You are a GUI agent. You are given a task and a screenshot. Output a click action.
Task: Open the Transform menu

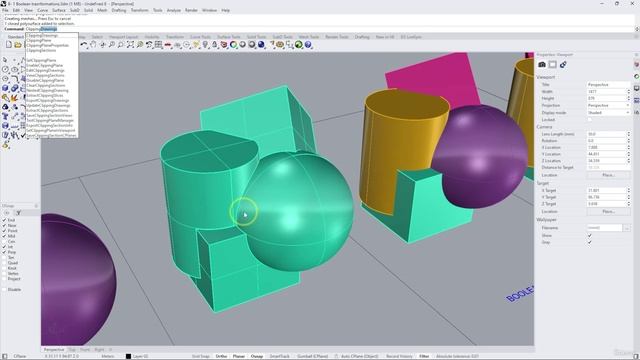(x=140, y=10)
